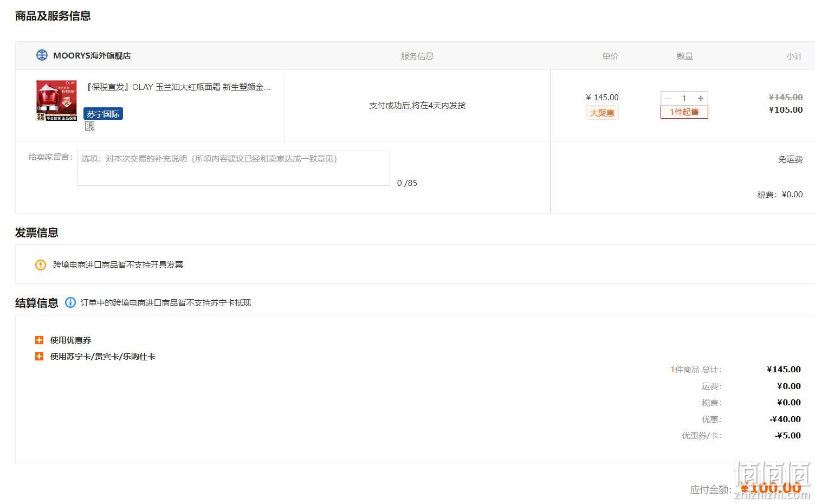Open the MOORYS海外旗舰店 store link
815x504 pixels.
(x=92, y=55)
